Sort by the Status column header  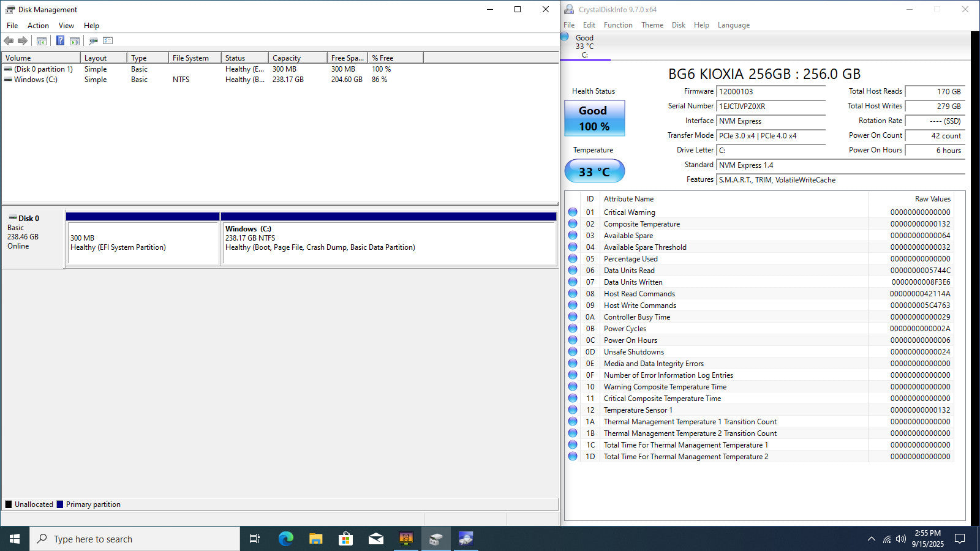point(245,58)
